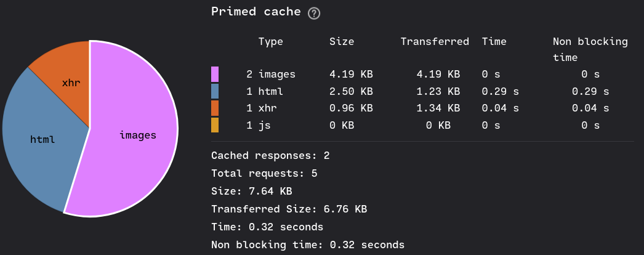Click the orange xhr color swatch
Viewport: 644px width, 255px height.
pos(215,108)
